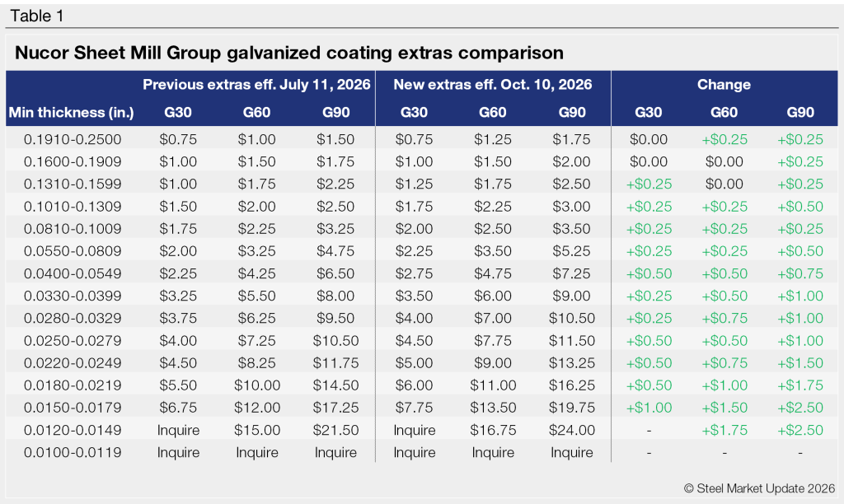Click the +$1.75 G90 change value
Image resolution: width=844 pixels, height=504 pixels.
click(799, 385)
